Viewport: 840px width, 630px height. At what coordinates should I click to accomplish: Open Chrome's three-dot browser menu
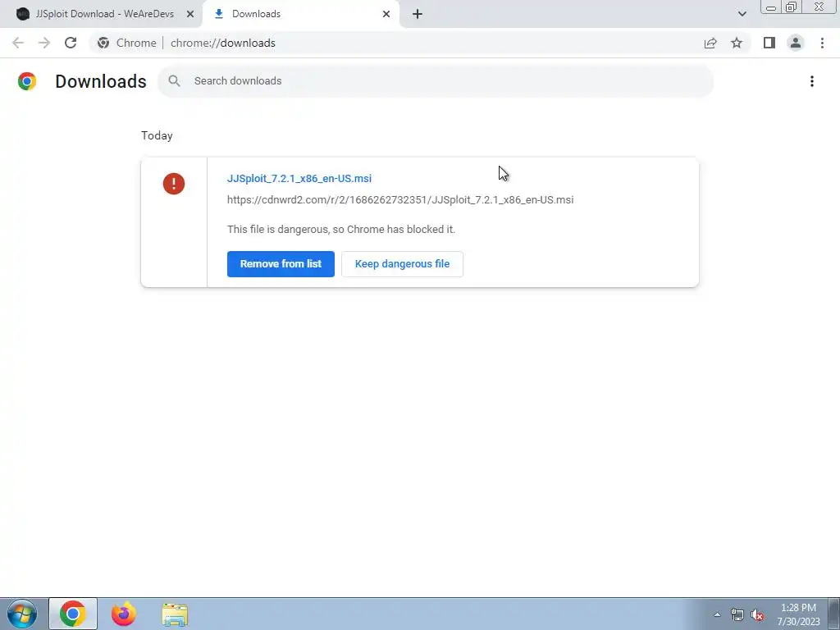[x=822, y=43]
